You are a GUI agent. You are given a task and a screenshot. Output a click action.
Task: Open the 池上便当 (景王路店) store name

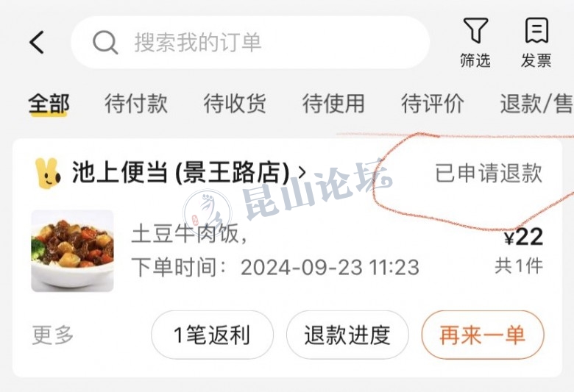pos(181,172)
